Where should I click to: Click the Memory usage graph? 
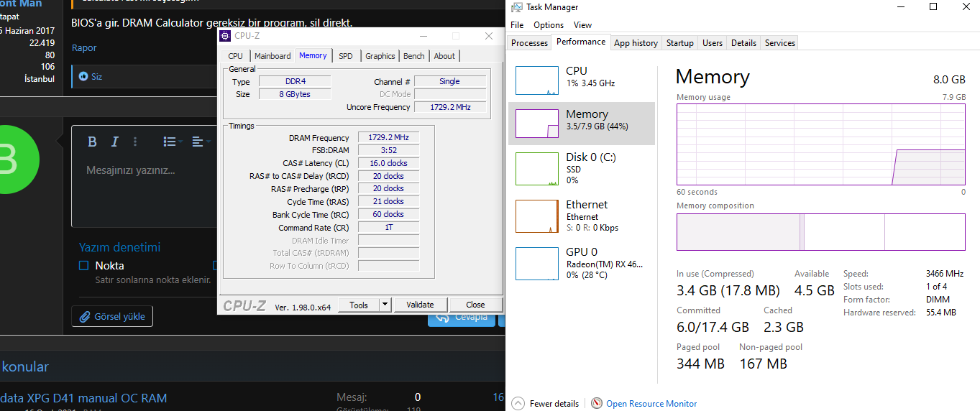[x=820, y=144]
